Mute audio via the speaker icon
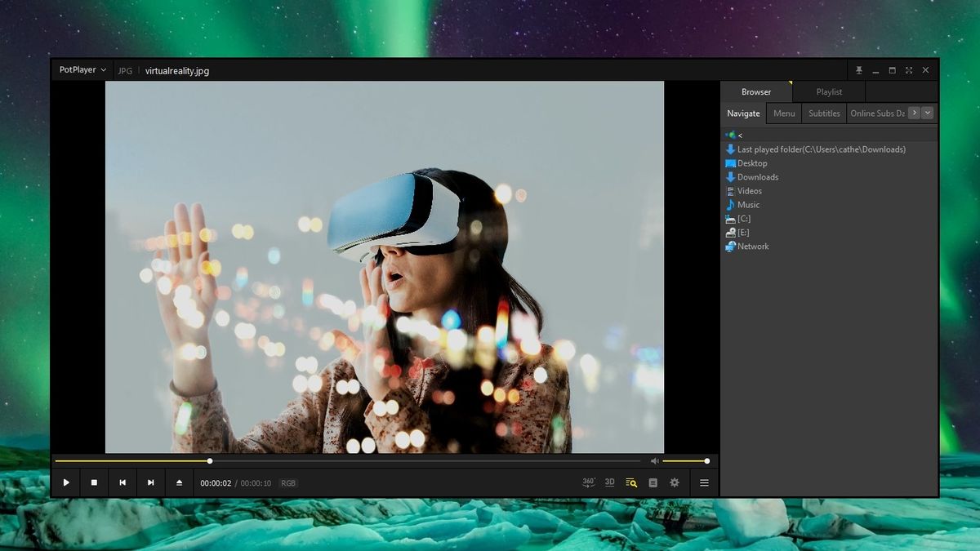The image size is (980, 551). [655, 460]
